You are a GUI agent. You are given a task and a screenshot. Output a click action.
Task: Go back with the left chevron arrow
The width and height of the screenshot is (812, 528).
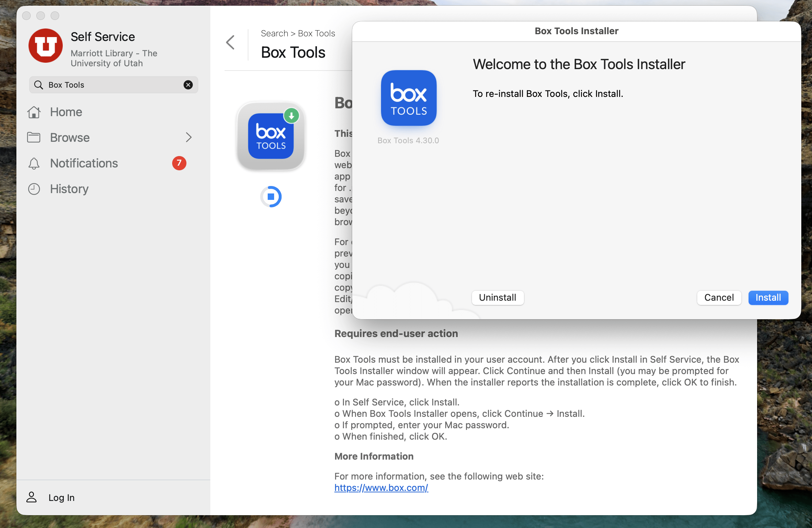(231, 43)
